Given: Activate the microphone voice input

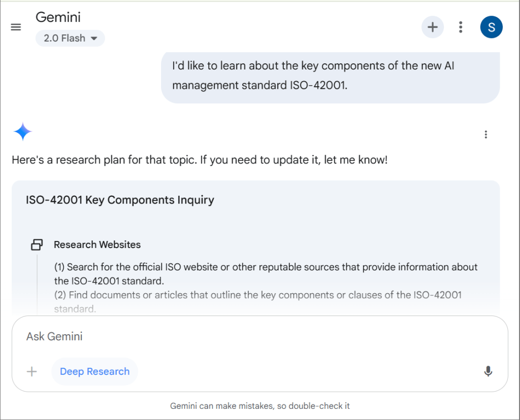Looking at the screenshot, I should (x=488, y=372).
